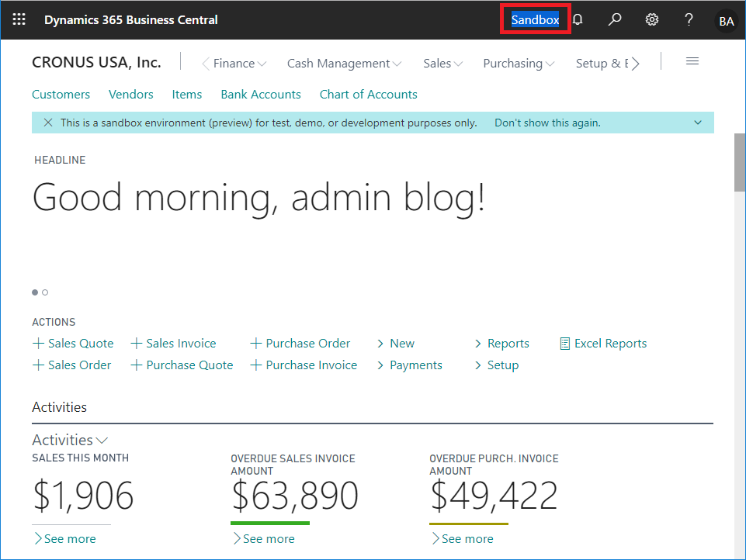Open the Activities dropdown
The image size is (746, 560).
click(x=70, y=441)
